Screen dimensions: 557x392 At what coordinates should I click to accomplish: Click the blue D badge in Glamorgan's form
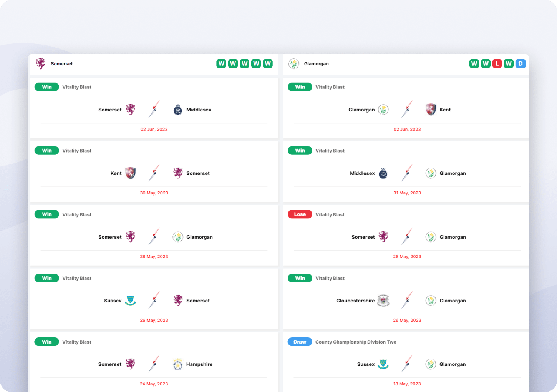tap(520, 64)
